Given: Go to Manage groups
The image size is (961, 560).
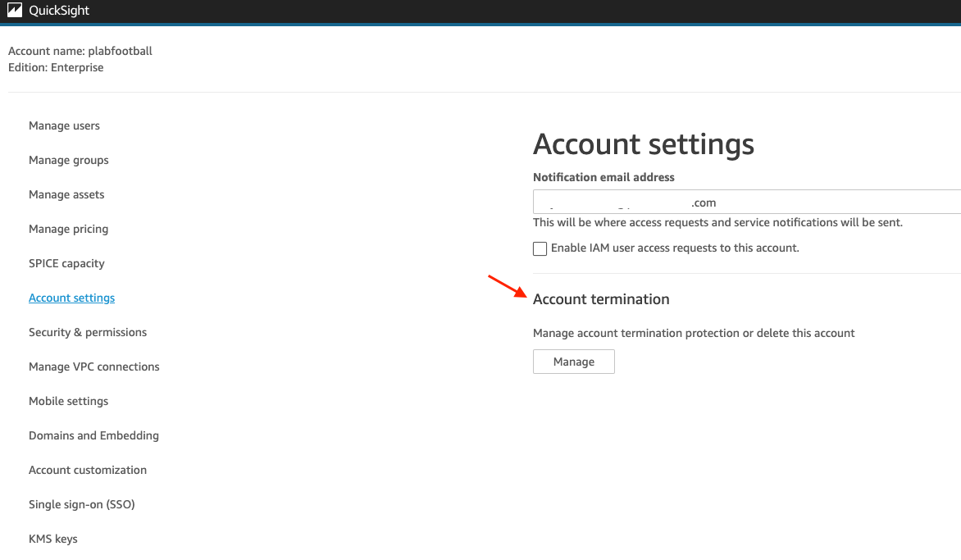Looking at the screenshot, I should tap(69, 160).
